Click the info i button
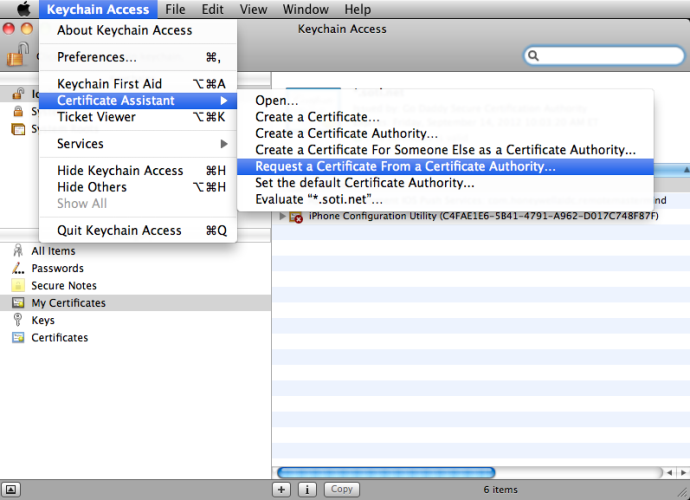The image size is (690, 500). [x=307, y=489]
